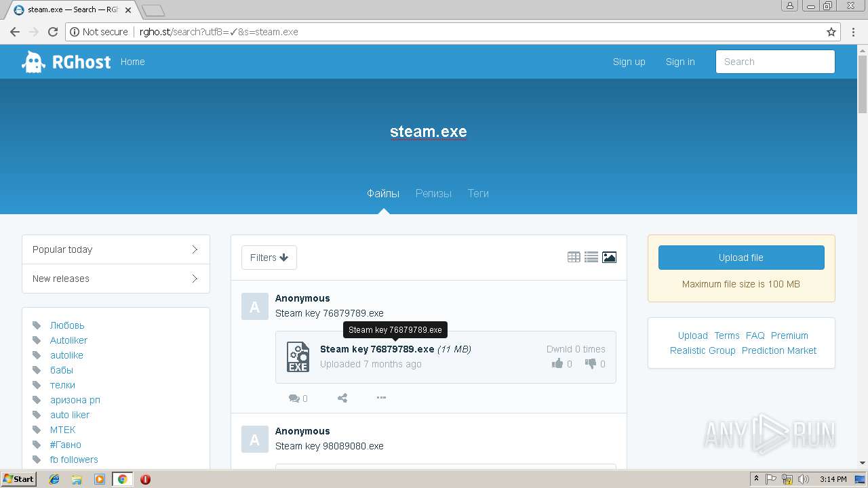Click the second Anonymous avatar
Image resolution: width=868 pixels, height=488 pixels.
click(255, 439)
